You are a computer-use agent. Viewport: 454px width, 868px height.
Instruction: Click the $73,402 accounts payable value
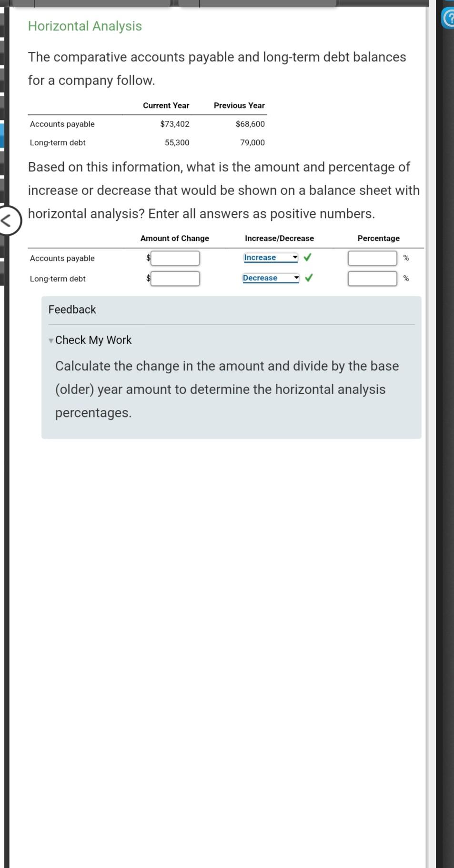click(x=174, y=124)
